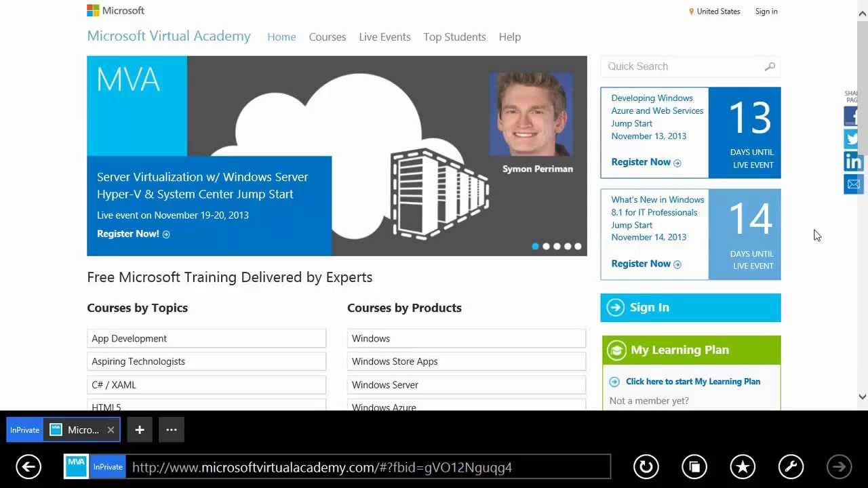Select Windows product courses

pos(467,338)
